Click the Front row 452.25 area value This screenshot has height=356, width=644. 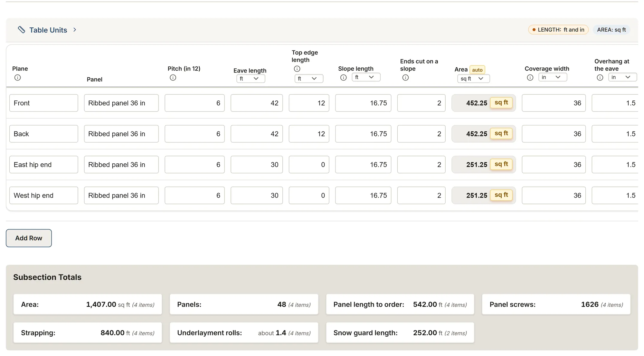pyautogui.click(x=477, y=103)
